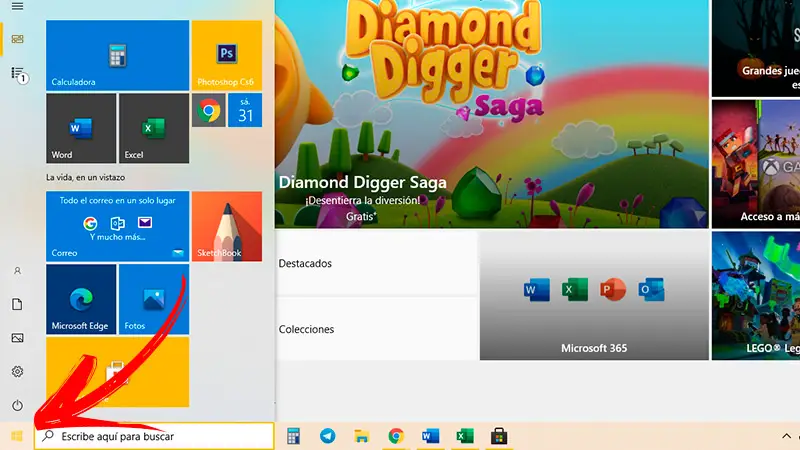This screenshot has height=450, width=800.
Task: Show the all apps list icon
Action: pos(18,74)
